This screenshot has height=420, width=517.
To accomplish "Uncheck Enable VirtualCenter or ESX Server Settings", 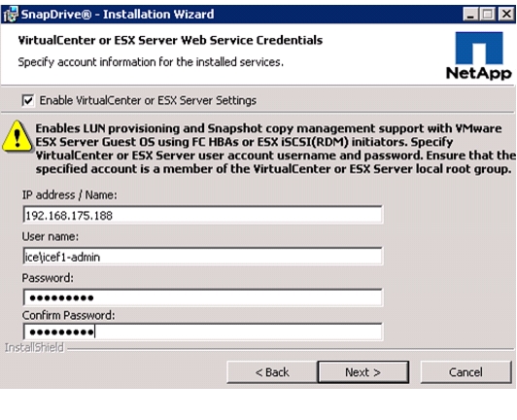I will 28,100.
